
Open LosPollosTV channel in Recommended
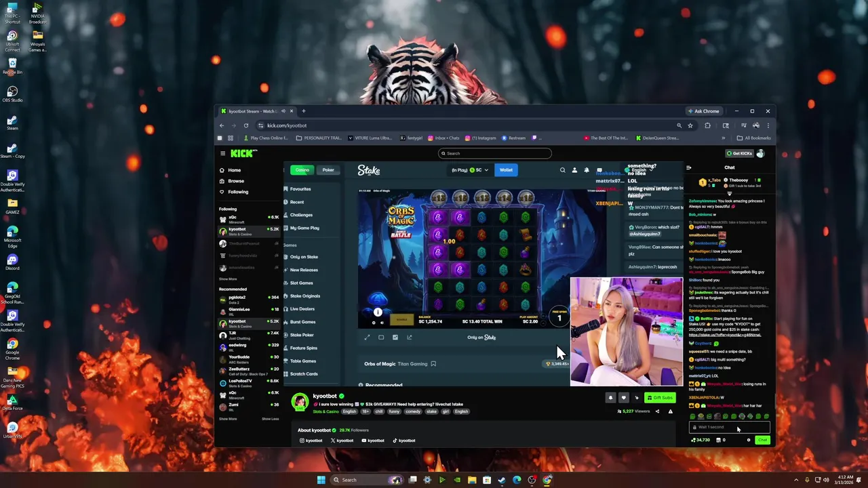coord(248,382)
